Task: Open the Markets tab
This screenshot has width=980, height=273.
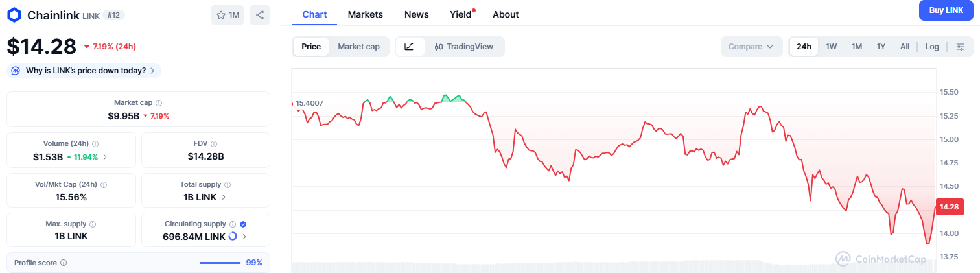Action: coord(365,14)
